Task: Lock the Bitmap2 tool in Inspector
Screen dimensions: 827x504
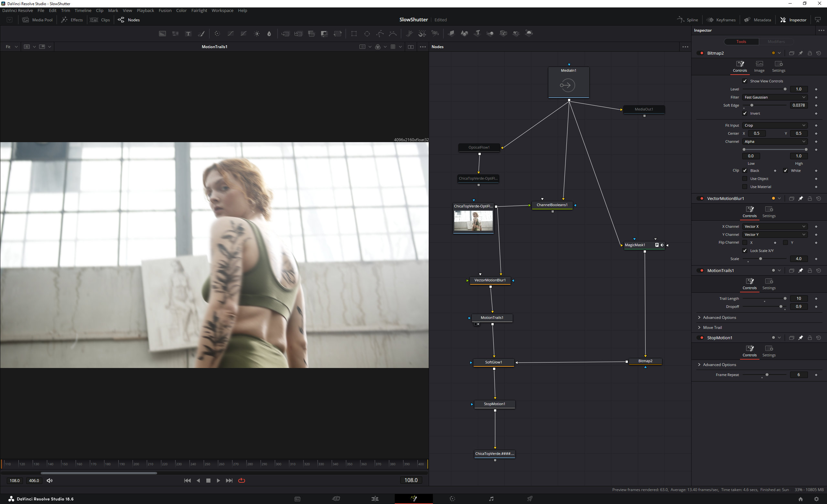Action: pos(810,53)
